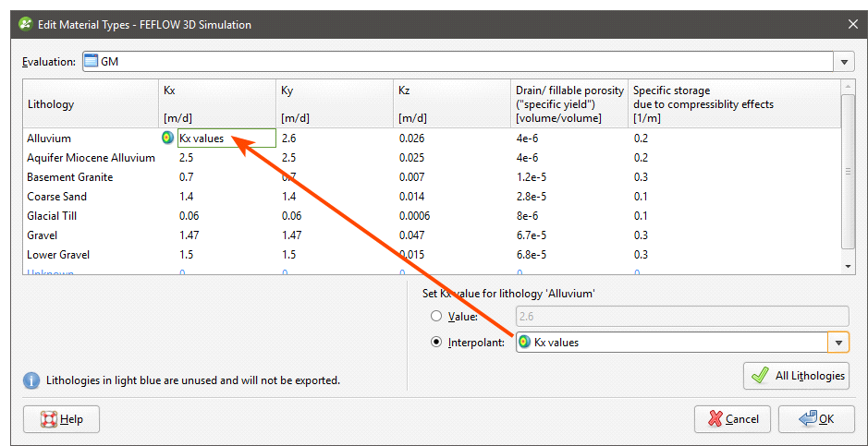Click the Help button
This screenshot has width=868, height=446.
point(62,419)
